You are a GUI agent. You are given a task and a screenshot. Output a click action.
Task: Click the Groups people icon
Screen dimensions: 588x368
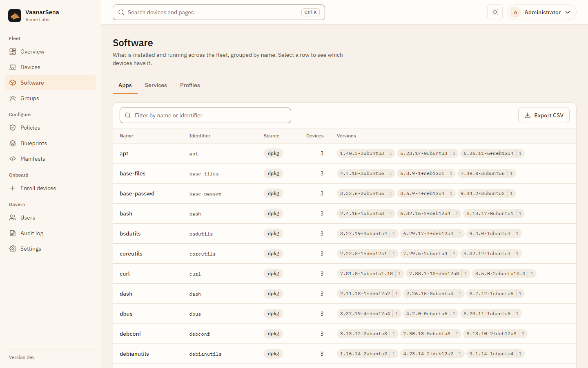click(x=13, y=98)
